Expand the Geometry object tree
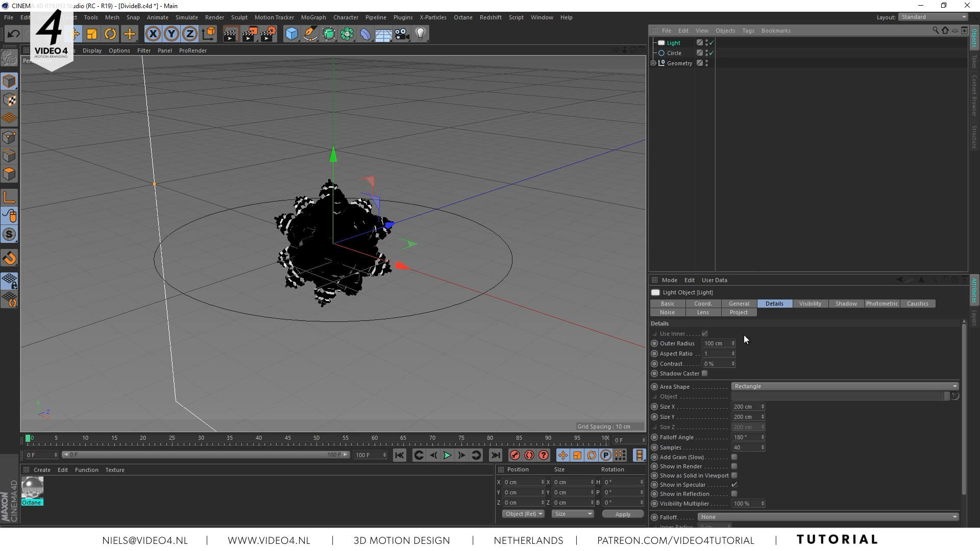The image size is (980, 551). 653,63
